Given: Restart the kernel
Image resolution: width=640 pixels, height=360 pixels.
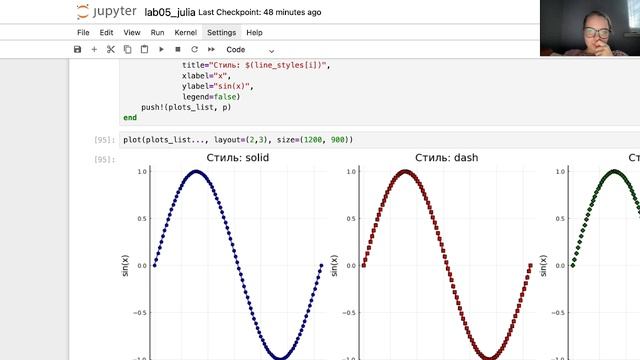Looking at the screenshot, I should pyautogui.click(x=194, y=49).
